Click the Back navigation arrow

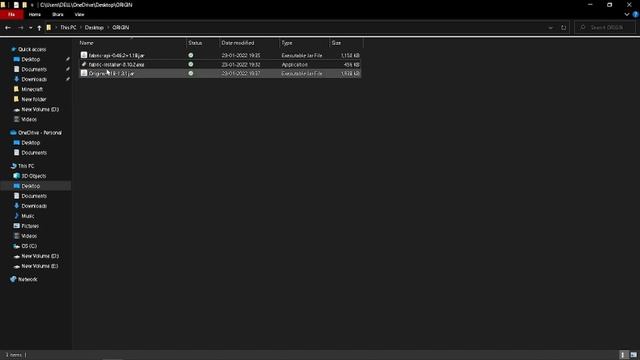[x=8, y=28]
